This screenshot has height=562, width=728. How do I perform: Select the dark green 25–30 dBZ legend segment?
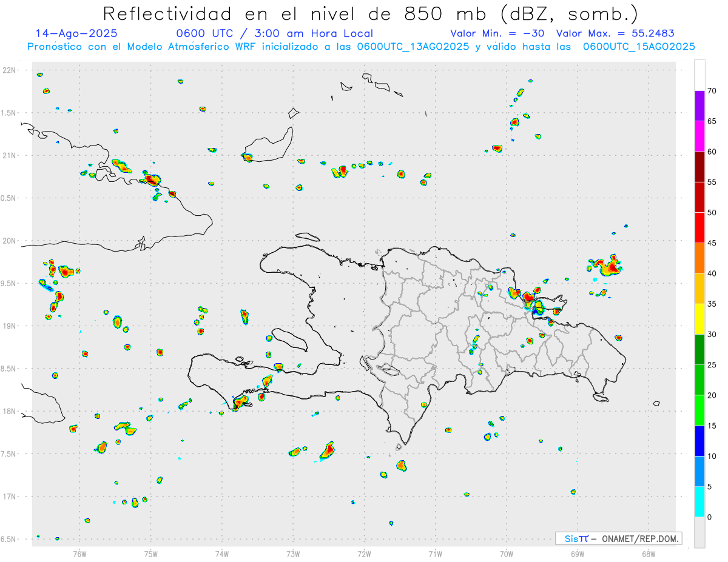(x=699, y=349)
